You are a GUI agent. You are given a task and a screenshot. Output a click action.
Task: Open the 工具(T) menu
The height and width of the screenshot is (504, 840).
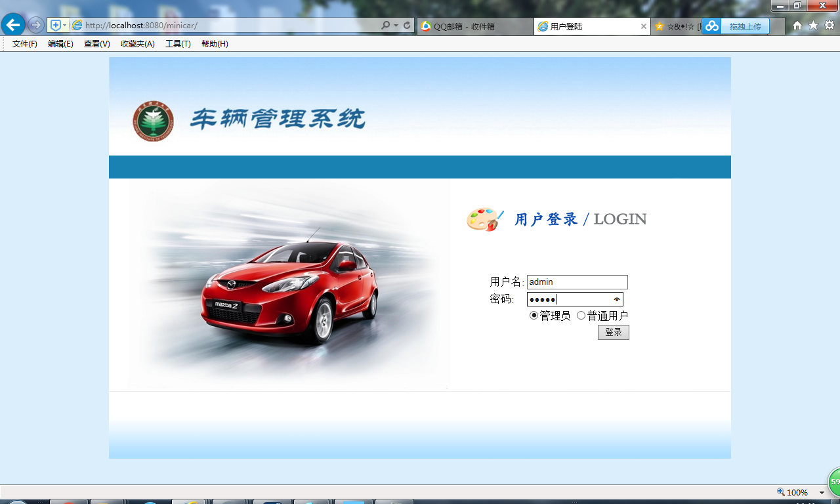177,43
